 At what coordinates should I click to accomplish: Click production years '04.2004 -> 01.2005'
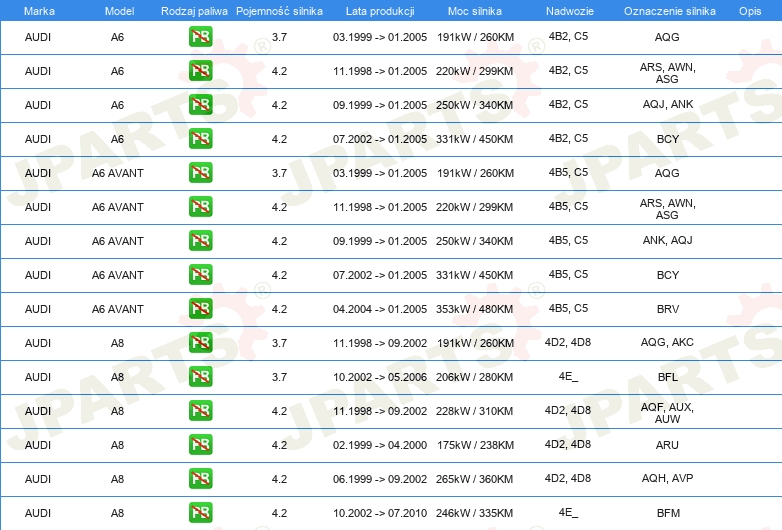point(380,309)
